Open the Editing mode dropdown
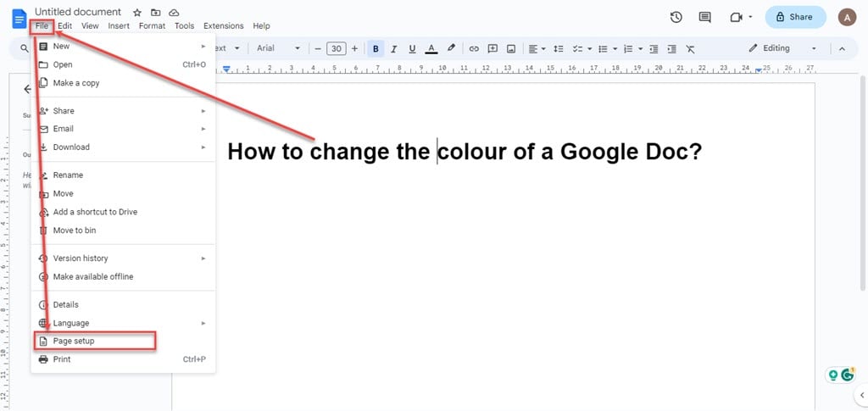 782,48
